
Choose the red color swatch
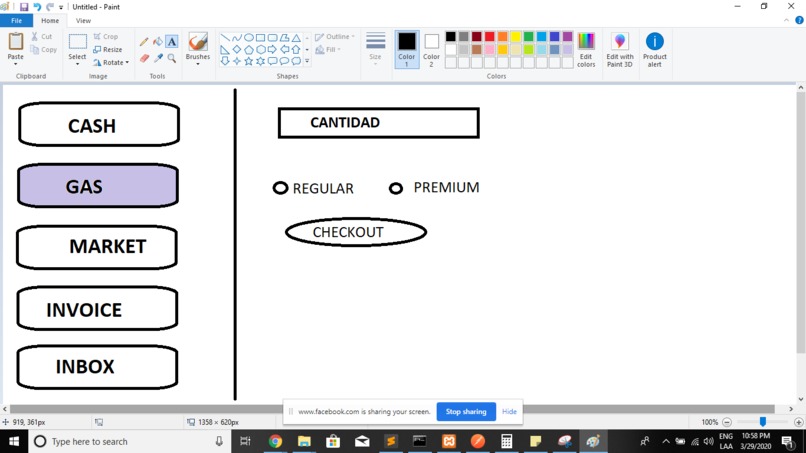pos(490,37)
